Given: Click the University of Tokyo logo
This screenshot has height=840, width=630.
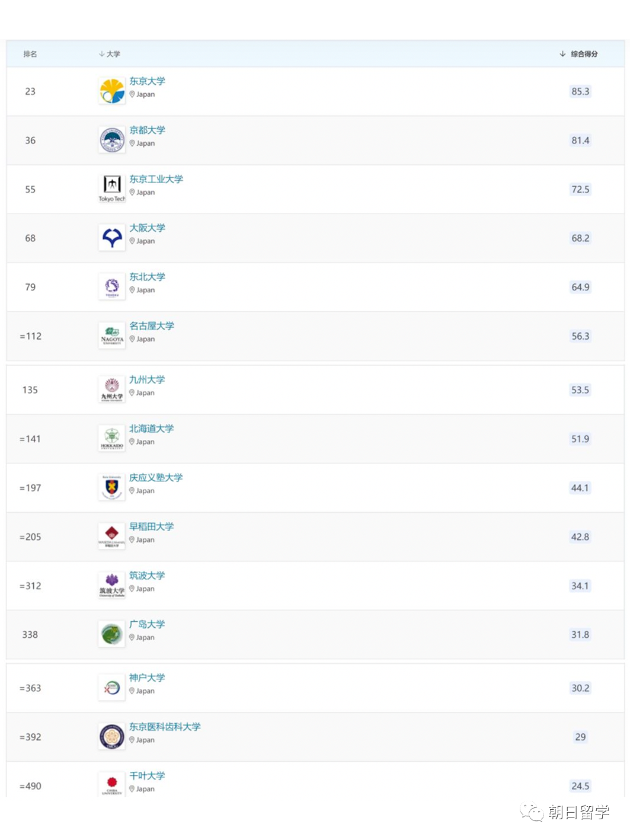Looking at the screenshot, I should click(112, 91).
